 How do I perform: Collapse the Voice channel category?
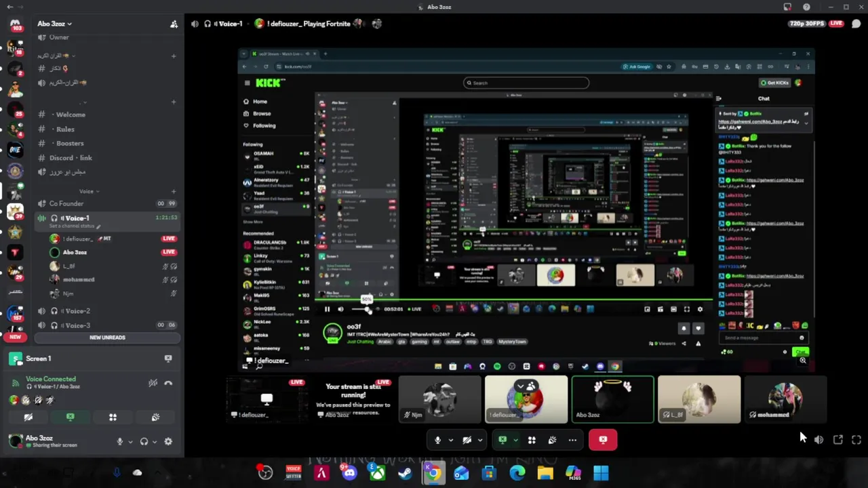click(x=89, y=192)
